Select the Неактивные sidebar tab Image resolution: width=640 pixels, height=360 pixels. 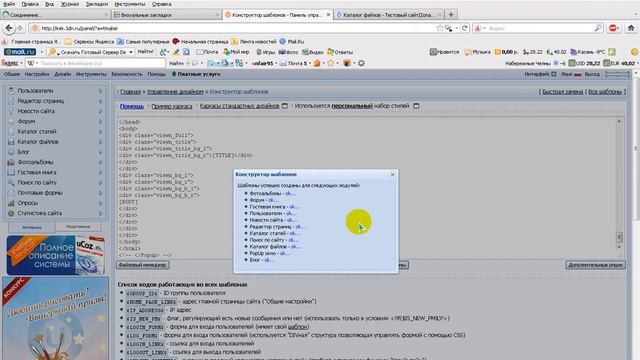point(78,226)
